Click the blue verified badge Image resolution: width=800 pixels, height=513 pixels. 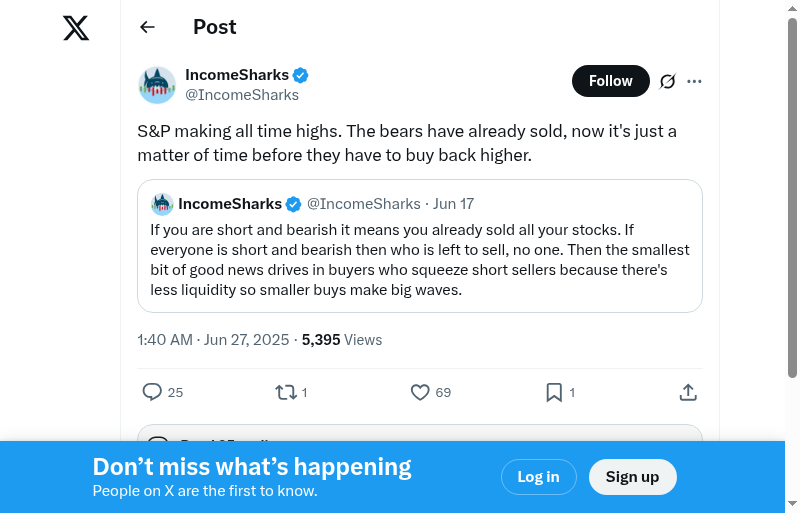(x=300, y=75)
